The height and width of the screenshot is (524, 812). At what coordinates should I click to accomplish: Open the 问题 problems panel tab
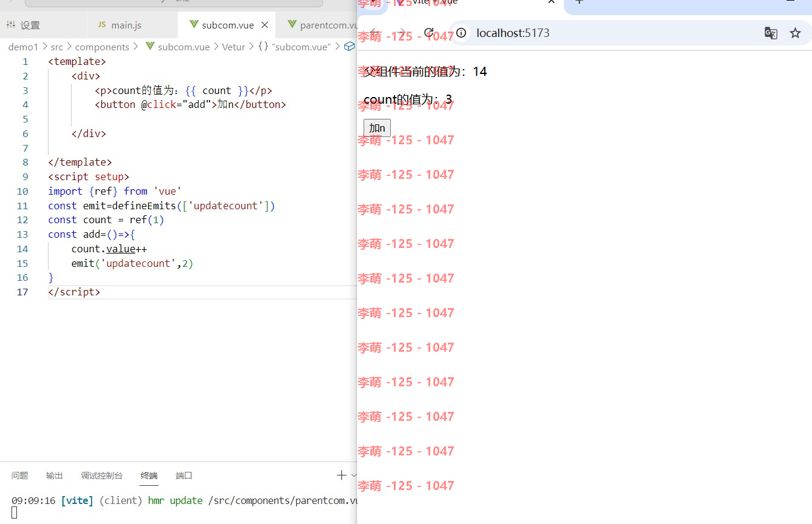click(20, 475)
